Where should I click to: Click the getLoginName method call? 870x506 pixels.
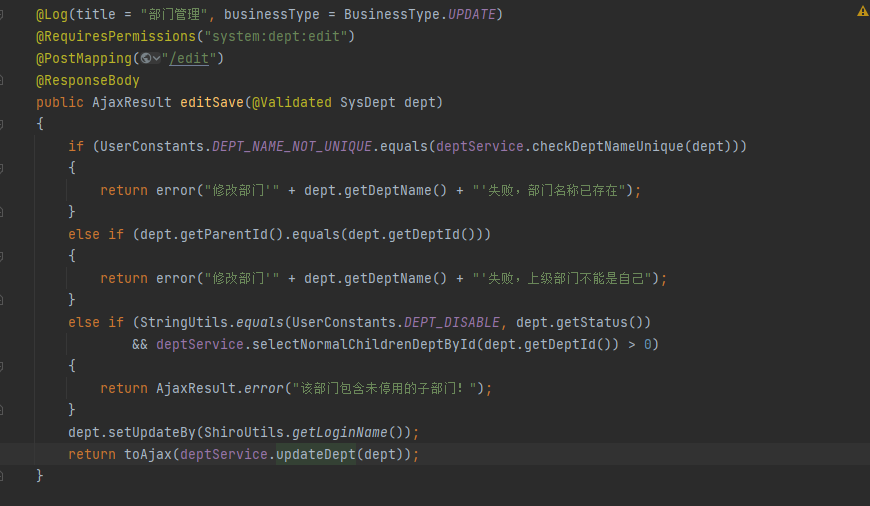pyautogui.click(x=340, y=432)
